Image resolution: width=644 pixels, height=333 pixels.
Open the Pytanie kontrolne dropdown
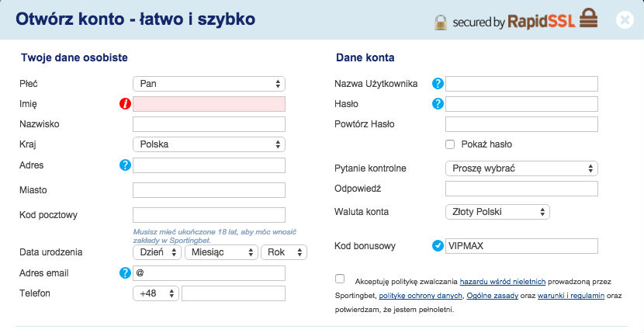(521, 168)
